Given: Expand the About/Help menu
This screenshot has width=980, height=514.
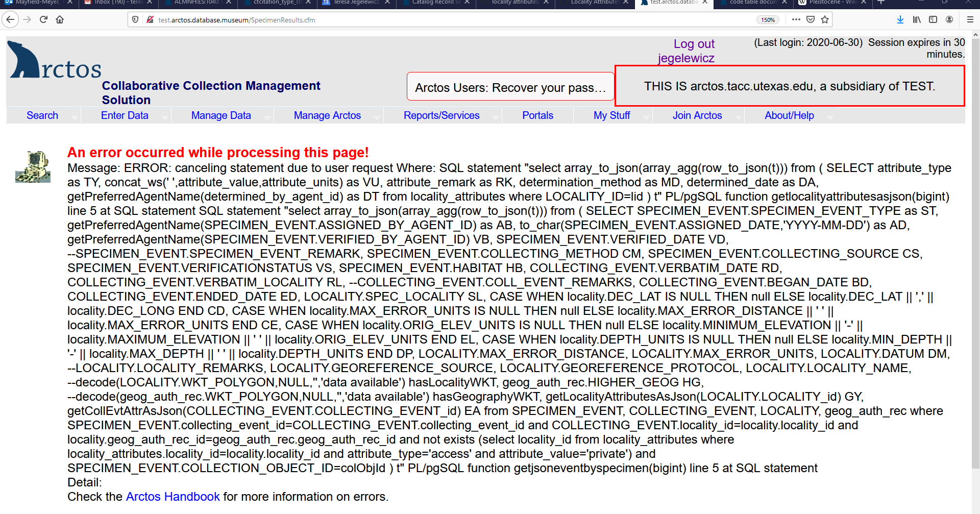Looking at the screenshot, I should pyautogui.click(x=789, y=115).
